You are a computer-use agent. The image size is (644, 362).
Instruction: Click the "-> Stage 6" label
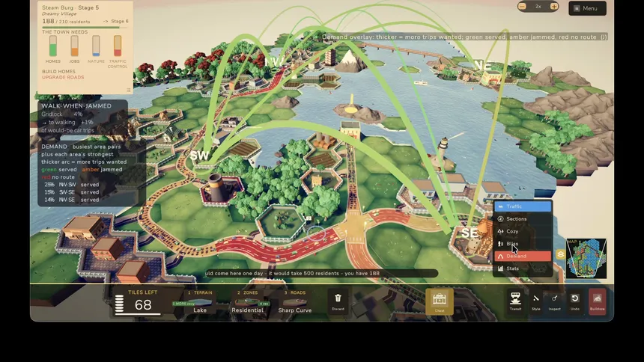(x=116, y=22)
